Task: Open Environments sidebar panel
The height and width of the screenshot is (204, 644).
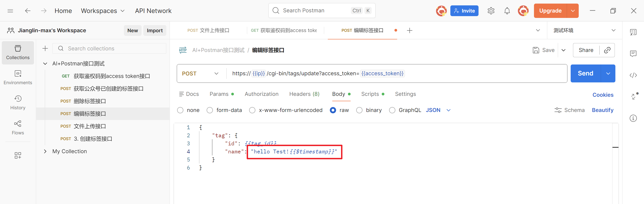Action: (x=18, y=78)
